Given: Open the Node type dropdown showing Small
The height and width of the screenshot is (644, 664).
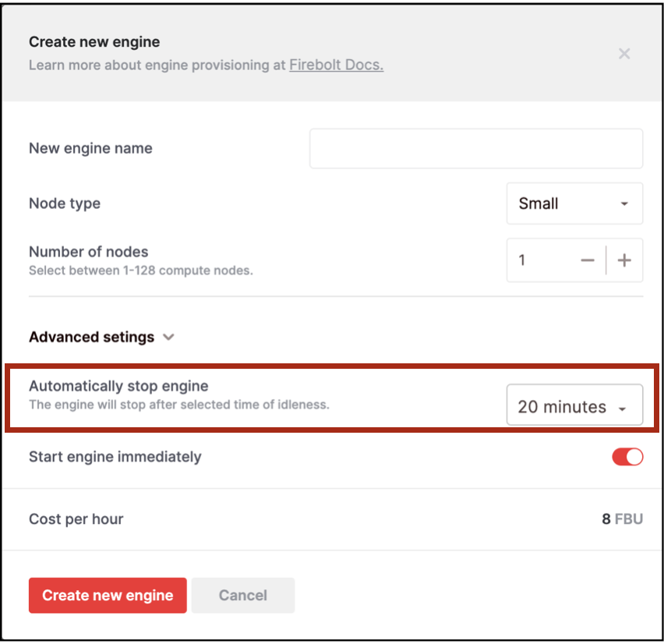Looking at the screenshot, I should pos(574,203).
